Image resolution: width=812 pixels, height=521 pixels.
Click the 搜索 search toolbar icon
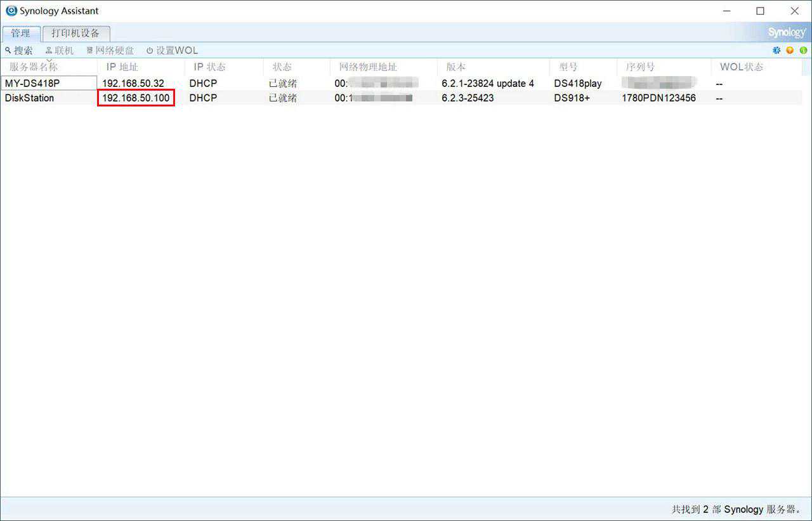tap(8, 51)
